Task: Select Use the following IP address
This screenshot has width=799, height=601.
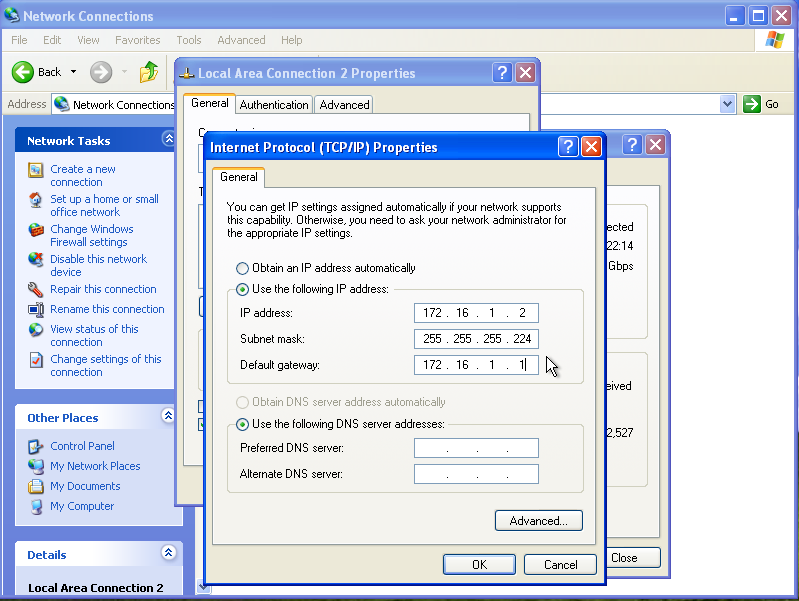Action: tap(242, 290)
